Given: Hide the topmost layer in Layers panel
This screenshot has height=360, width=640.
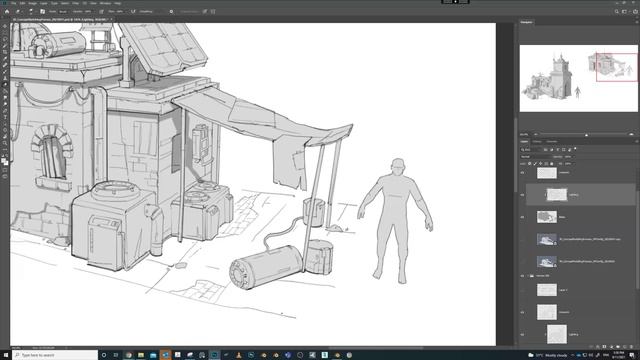Looking at the screenshot, I should click(x=522, y=173).
